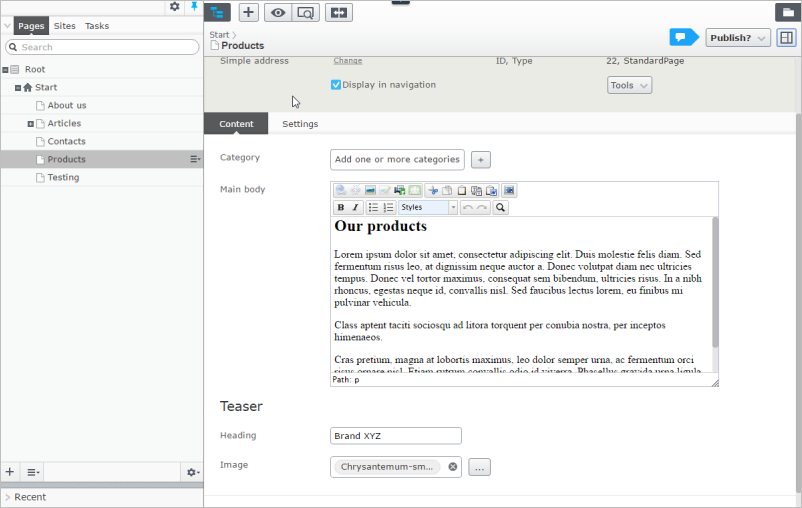Click the plus button to add content
The height and width of the screenshot is (508, 802).
249,13
